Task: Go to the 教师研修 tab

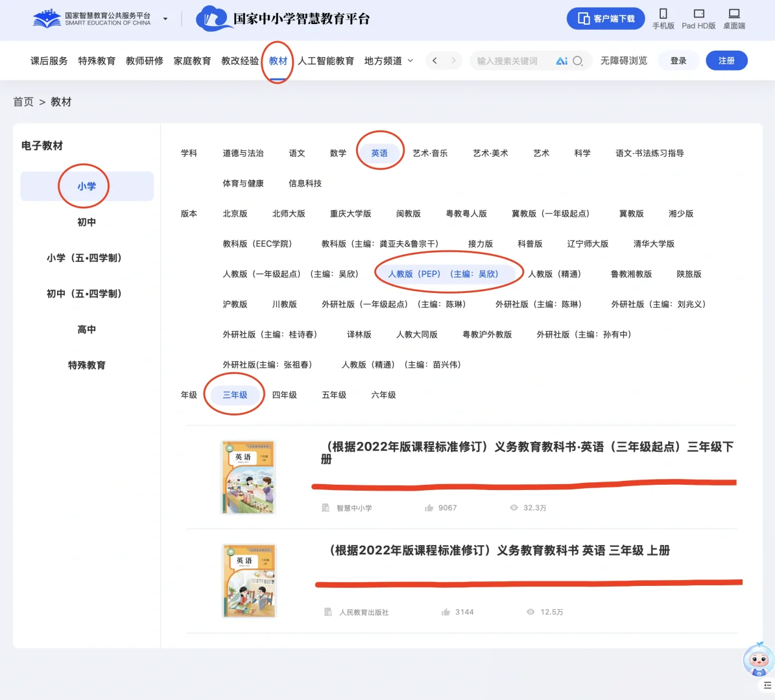Action: (x=145, y=61)
